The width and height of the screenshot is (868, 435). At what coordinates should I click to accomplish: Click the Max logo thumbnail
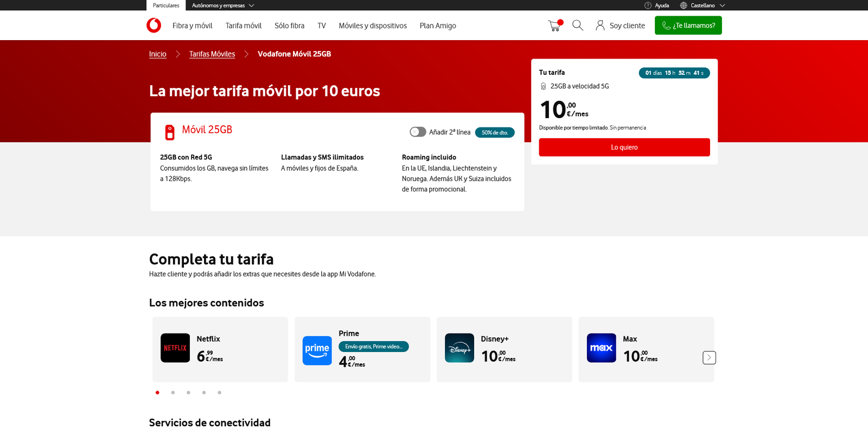pos(602,348)
